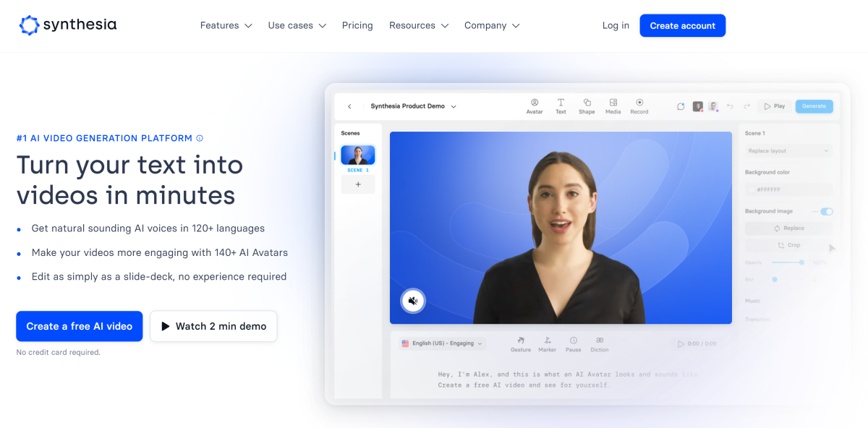
Task: Click the Synthesia logo
Action: tap(67, 25)
